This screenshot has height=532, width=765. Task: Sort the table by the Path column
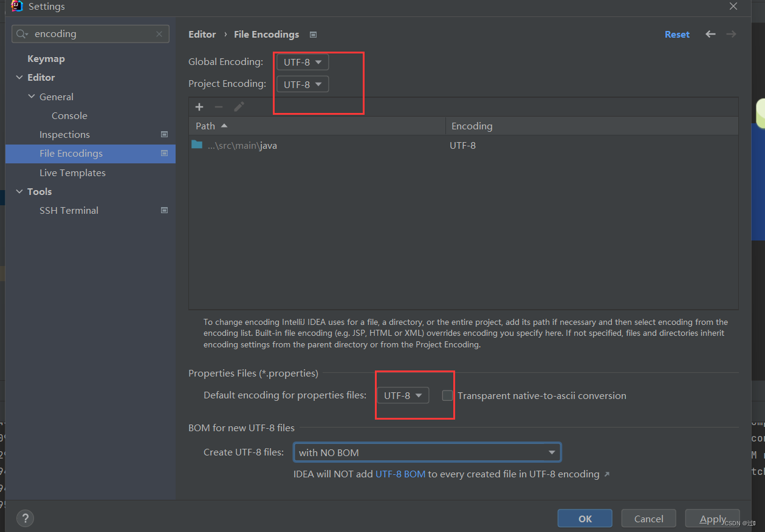pos(317,126)
